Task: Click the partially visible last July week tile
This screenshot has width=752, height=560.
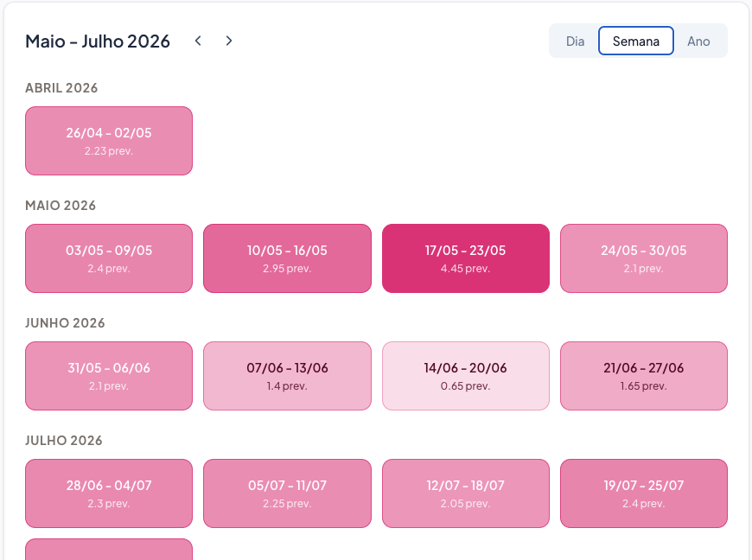Action: pos(109,550)
